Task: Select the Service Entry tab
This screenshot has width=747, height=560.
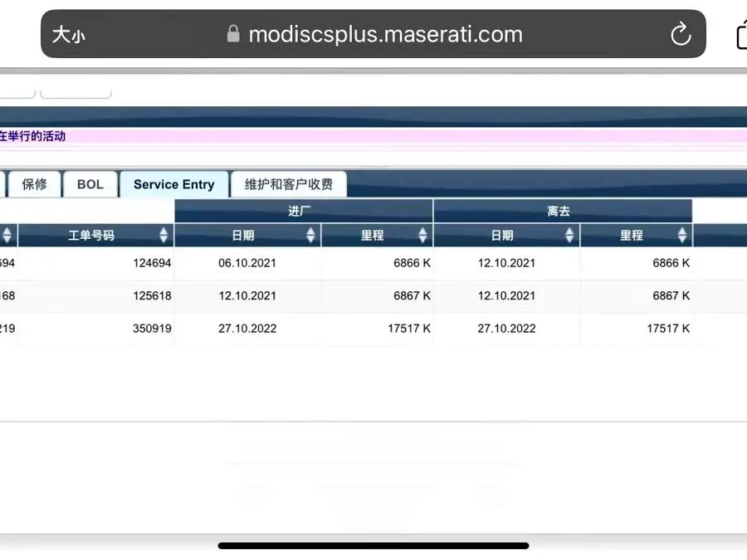Action: (173, 184)
